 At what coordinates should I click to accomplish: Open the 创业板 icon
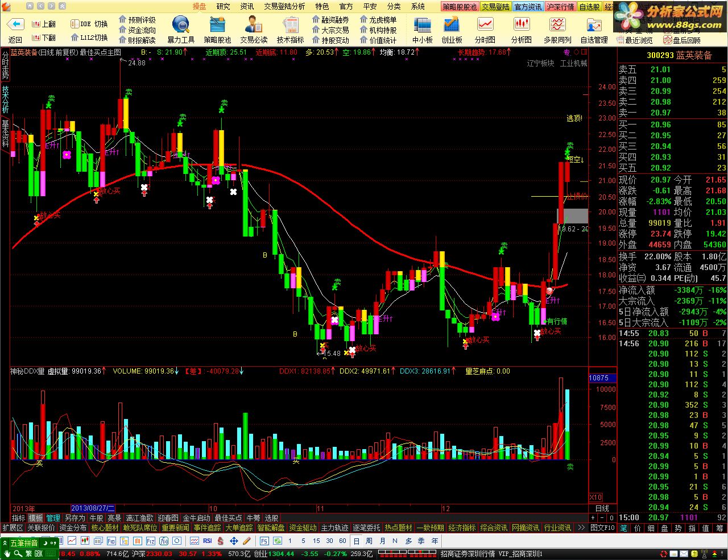tap(452, 25)
